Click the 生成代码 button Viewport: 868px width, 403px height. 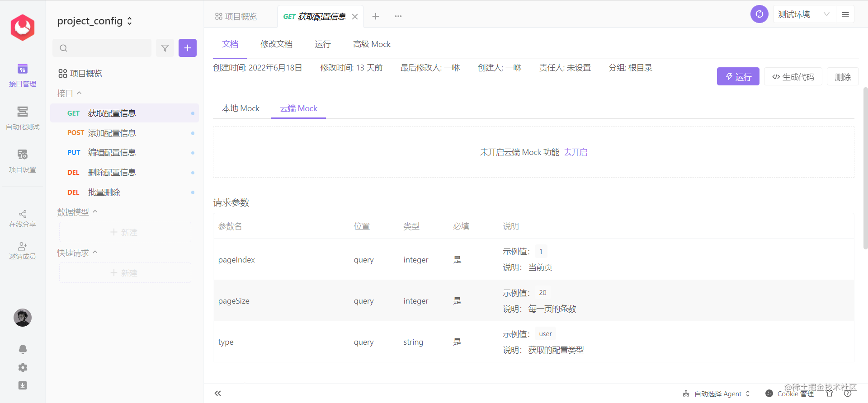tap(793, 77)
